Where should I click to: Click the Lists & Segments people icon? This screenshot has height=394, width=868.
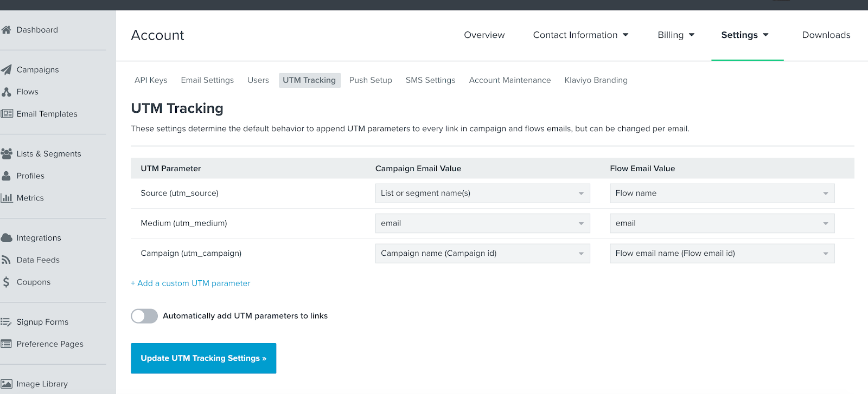(7, 154)
